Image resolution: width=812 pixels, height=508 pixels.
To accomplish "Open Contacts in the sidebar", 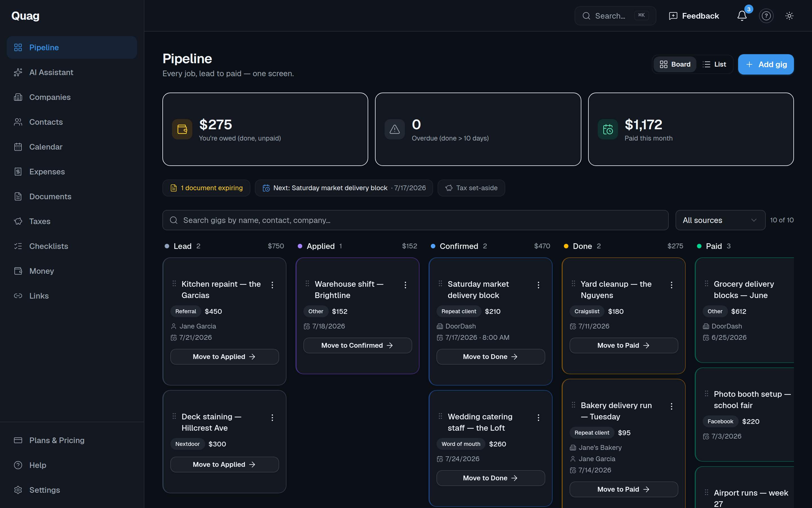I will coord(72,122).
